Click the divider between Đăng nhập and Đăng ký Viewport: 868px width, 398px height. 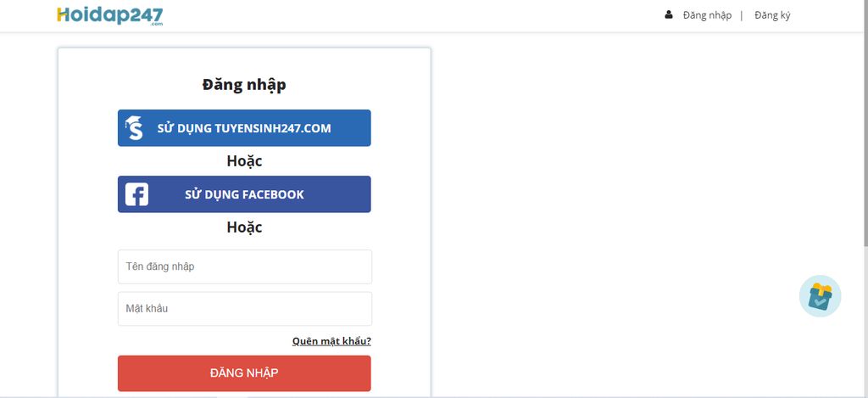742,15
